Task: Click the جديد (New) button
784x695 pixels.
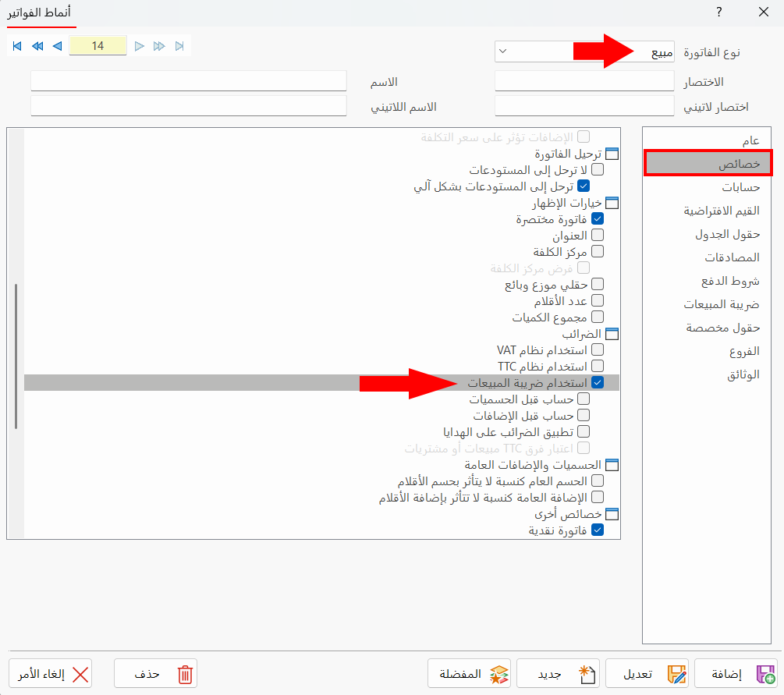Action: [x=558, y=673]
